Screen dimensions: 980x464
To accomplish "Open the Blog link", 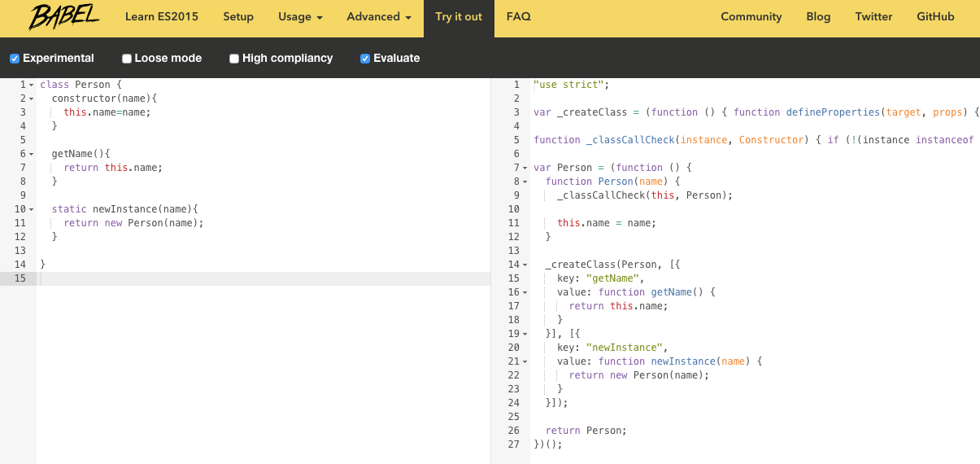I will [818, 17].
